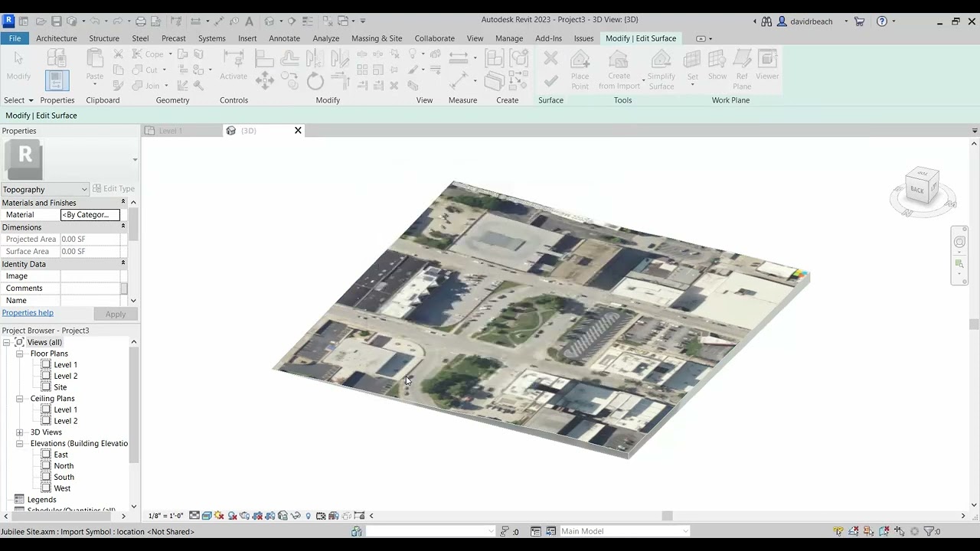The height and width of the screenshot is (551, 980).
Task: Expand the Select panel dropdown
Action: point(18,100)
